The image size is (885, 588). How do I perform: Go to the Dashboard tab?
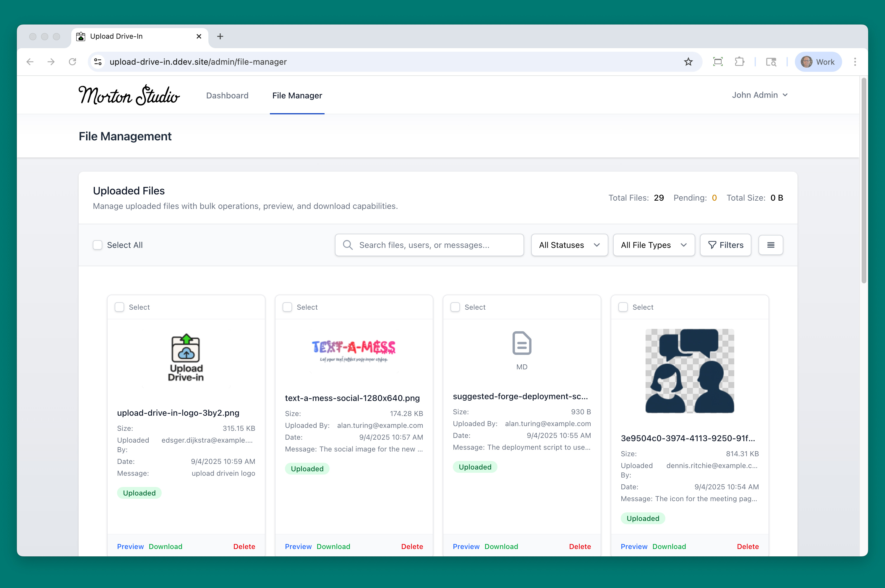227,96
